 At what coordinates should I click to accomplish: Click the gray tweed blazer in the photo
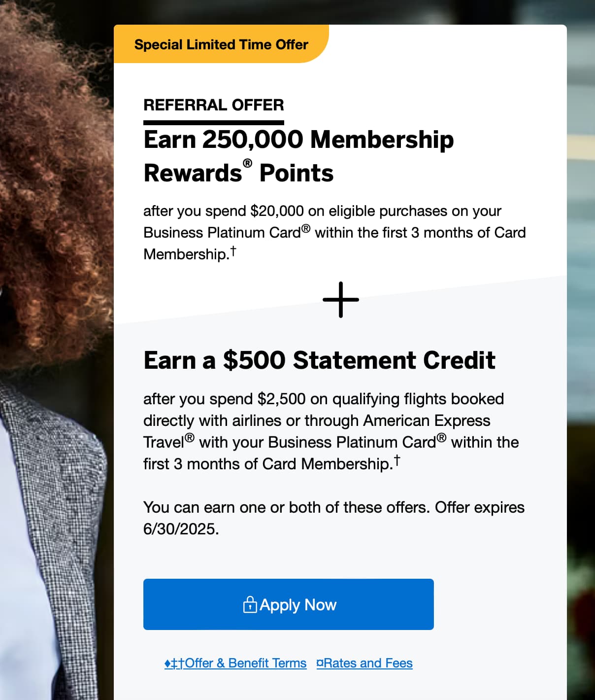click(59, 493)
